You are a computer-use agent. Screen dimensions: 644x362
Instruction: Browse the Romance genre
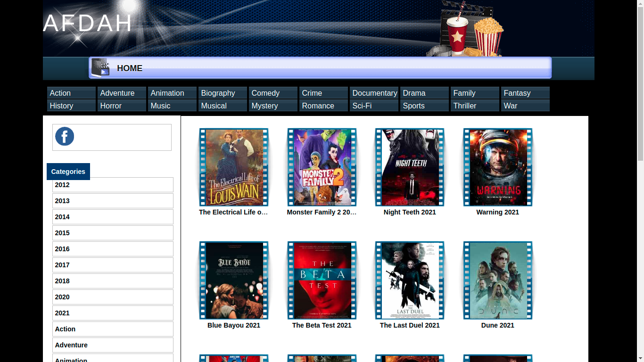[x=323, y=106]
